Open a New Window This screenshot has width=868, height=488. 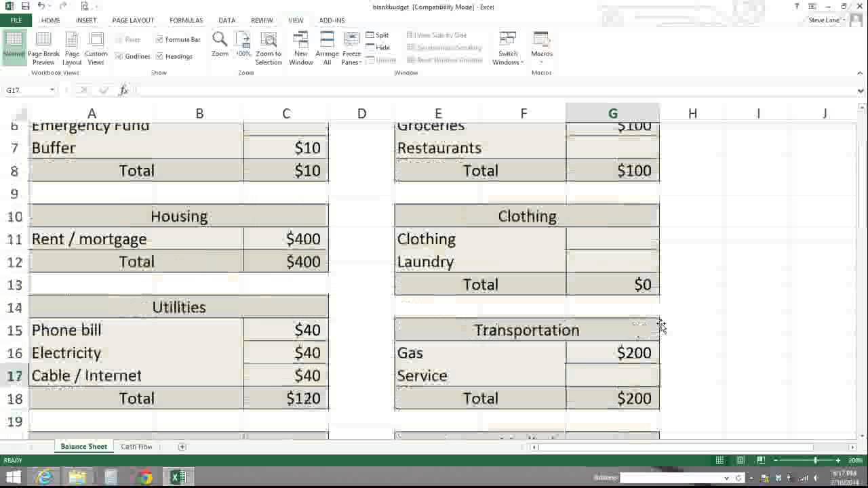301,49
